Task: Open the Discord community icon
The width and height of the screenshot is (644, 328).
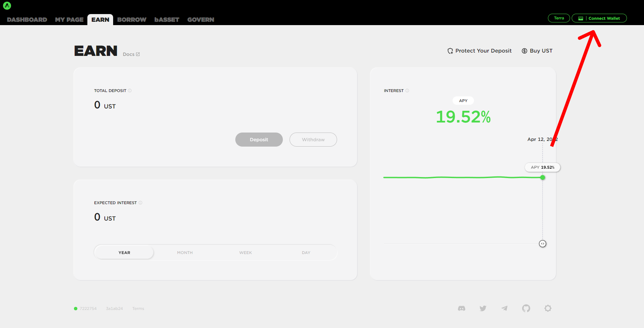Action: tap(462, 308)
